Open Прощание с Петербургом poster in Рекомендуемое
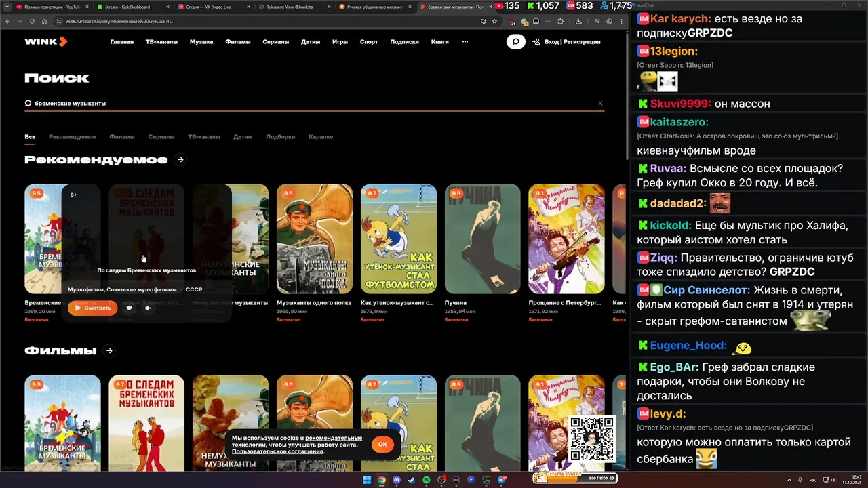868x488 pixels. [x=567, y=239]
